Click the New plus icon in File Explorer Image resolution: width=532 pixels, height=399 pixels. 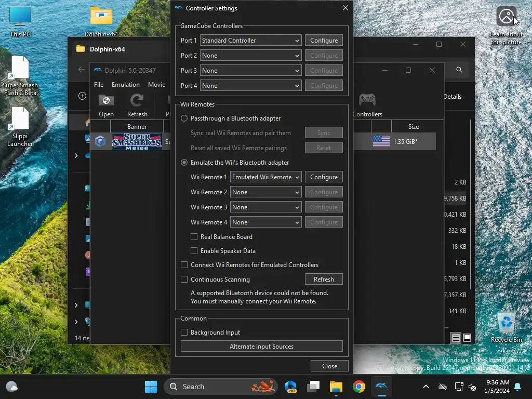82,96
